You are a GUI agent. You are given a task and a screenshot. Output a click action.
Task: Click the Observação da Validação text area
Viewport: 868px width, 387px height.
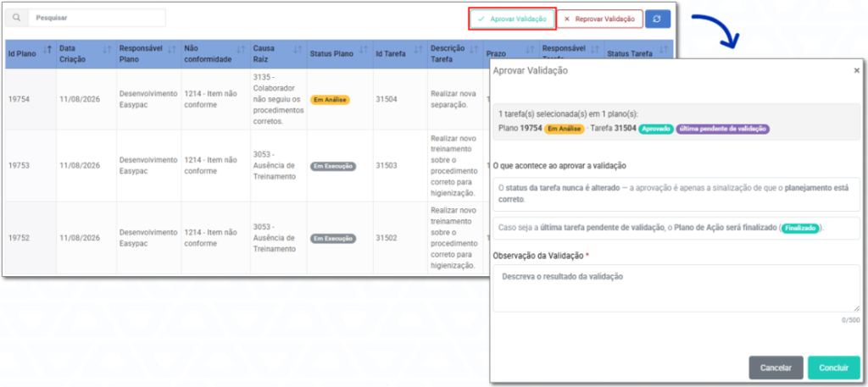676,288
